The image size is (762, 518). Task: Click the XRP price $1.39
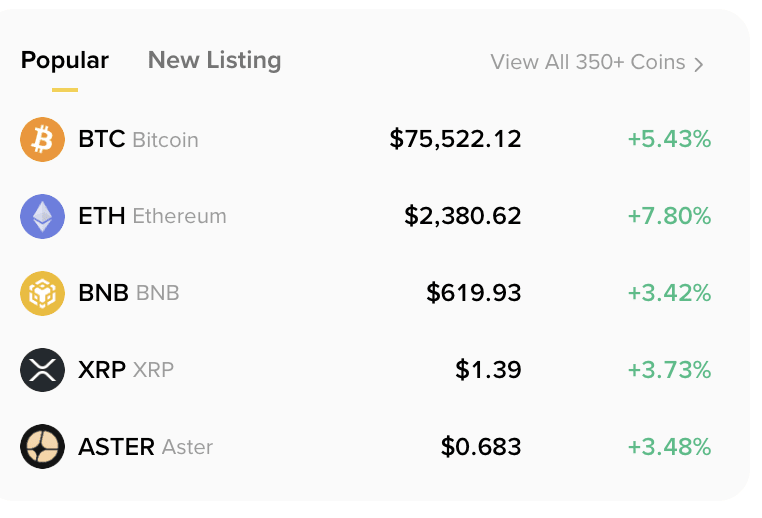[x=488, y=370]
